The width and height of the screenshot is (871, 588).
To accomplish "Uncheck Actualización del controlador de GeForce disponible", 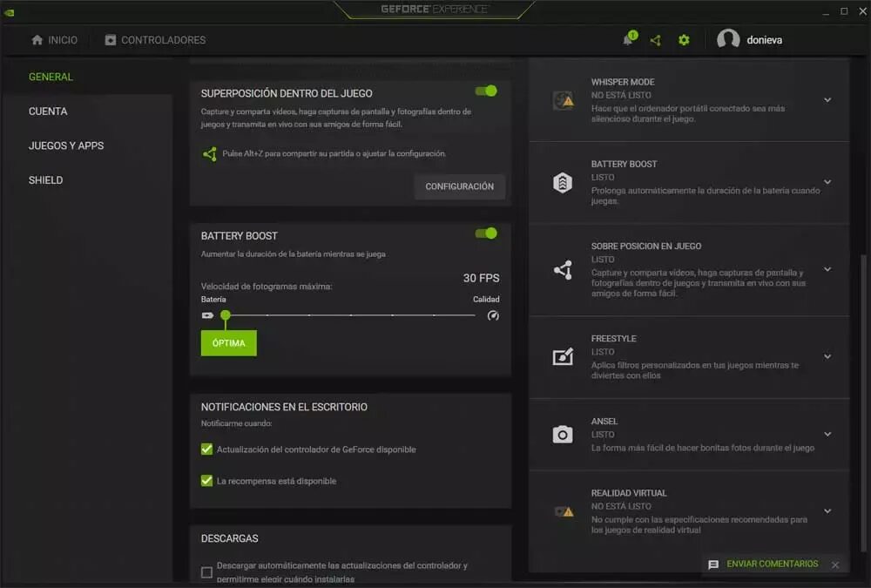I will pyautogui.click(x=206, y=449).
